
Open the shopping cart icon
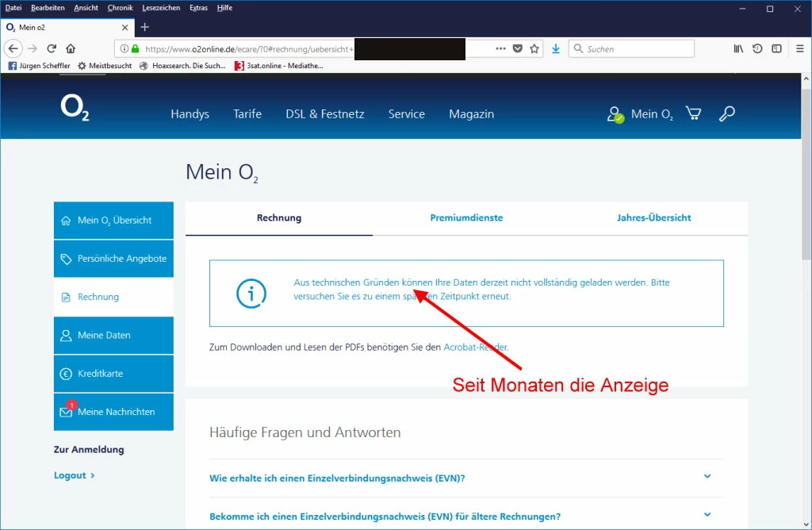693,113
